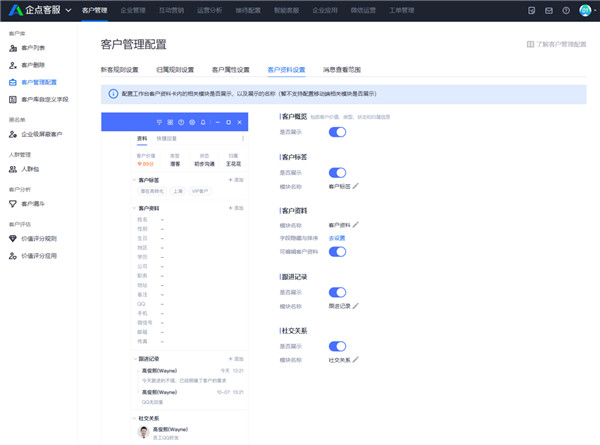The width and height of the screenshot is (600, 445).
Task: Collapse the 客户资料 section in preview
Action: tap(134, 208)
